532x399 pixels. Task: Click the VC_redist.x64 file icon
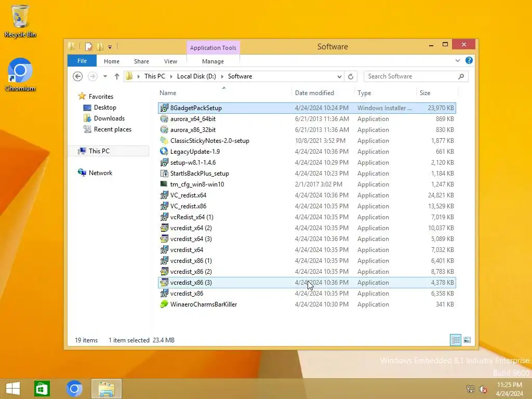[164, 195]
